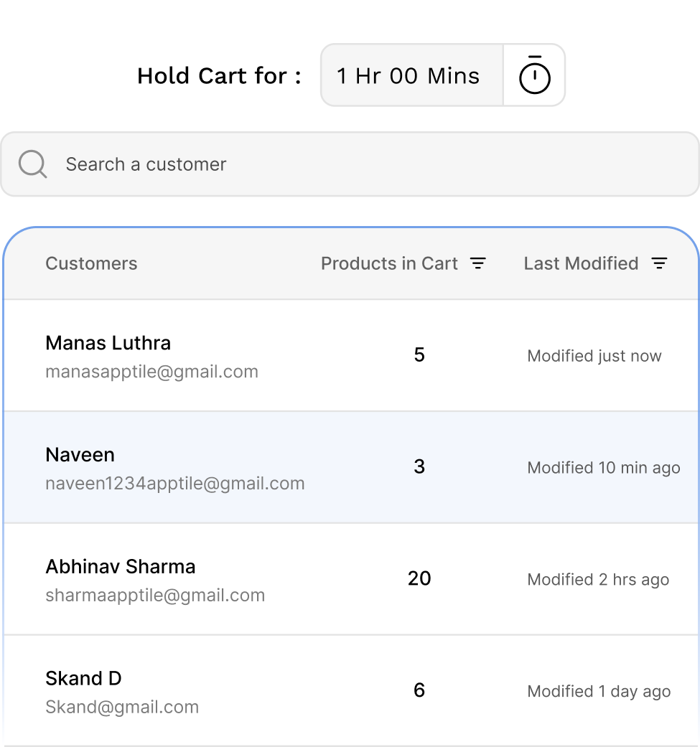Click the Modified 1 day ago timestamp
Viewport: 700px width, 747px height.
tap(599, 692)
